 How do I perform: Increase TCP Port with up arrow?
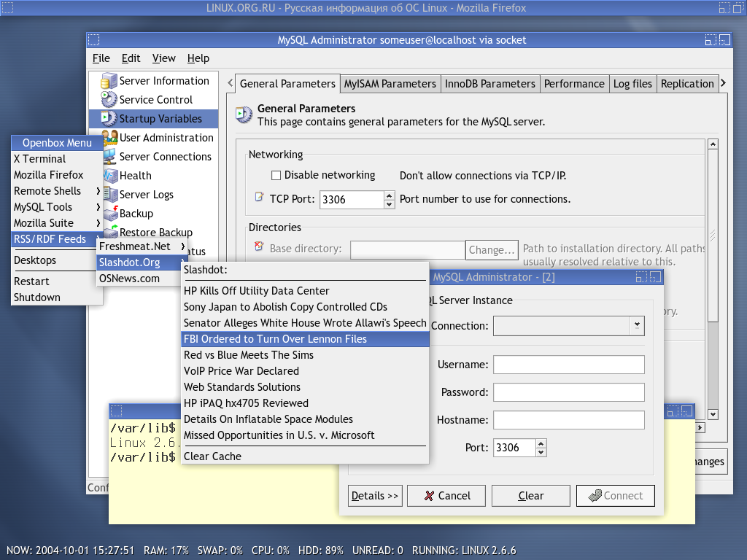coord(390,195)
